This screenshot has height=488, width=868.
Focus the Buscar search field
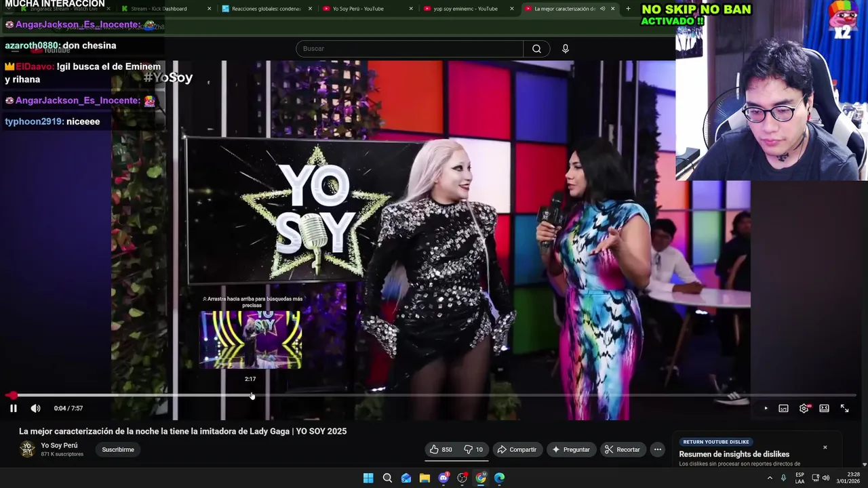pyautogui.click(x=410, y=49)
